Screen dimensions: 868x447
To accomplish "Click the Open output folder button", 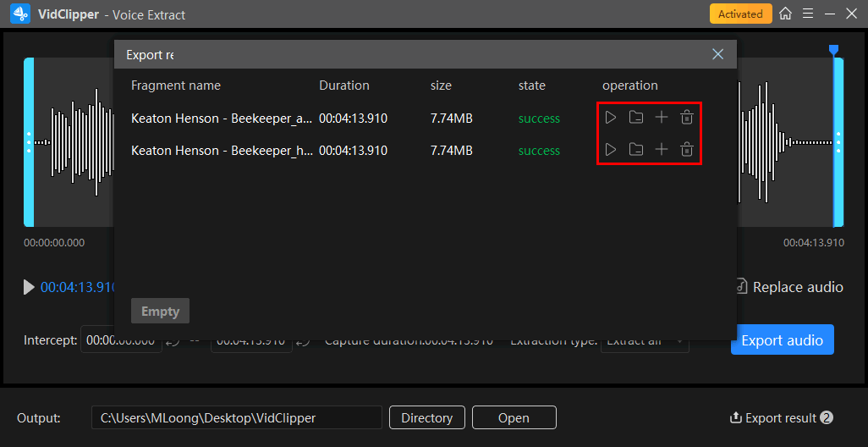I will (x=514, y=417).
